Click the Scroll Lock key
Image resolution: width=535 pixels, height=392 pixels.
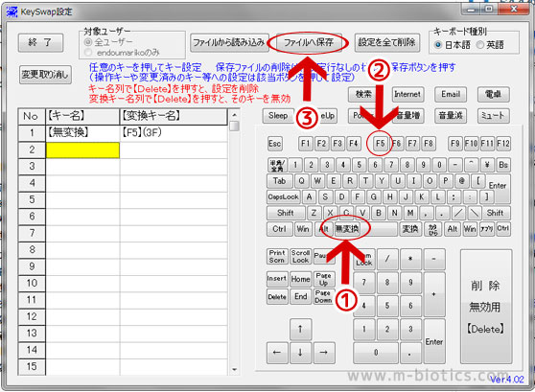pyautogui.click(x=300, y=257)
